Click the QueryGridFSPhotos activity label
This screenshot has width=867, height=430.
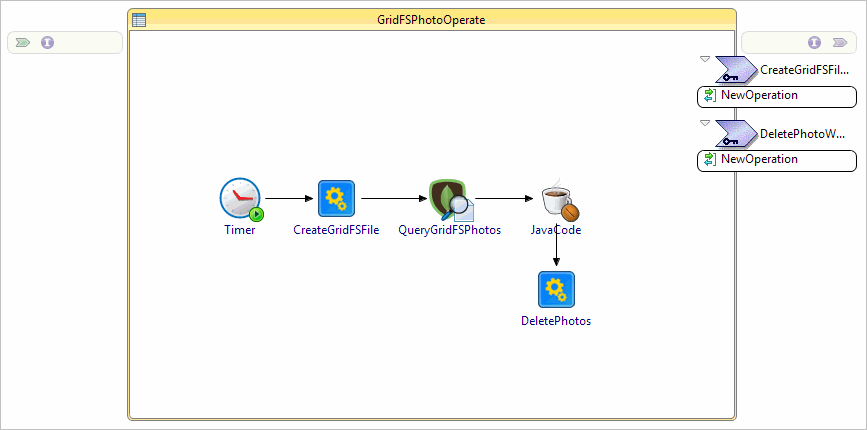tap(450, 230)
